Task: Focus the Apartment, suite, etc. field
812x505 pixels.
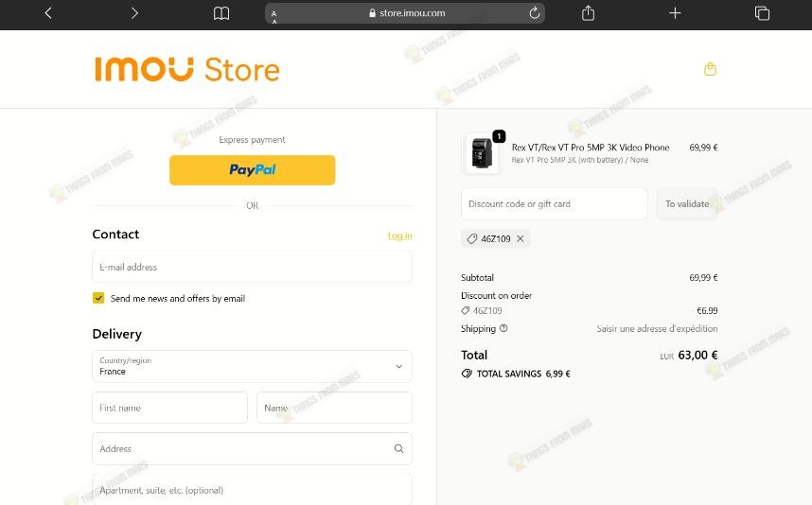Action: [x=252, y=490]
